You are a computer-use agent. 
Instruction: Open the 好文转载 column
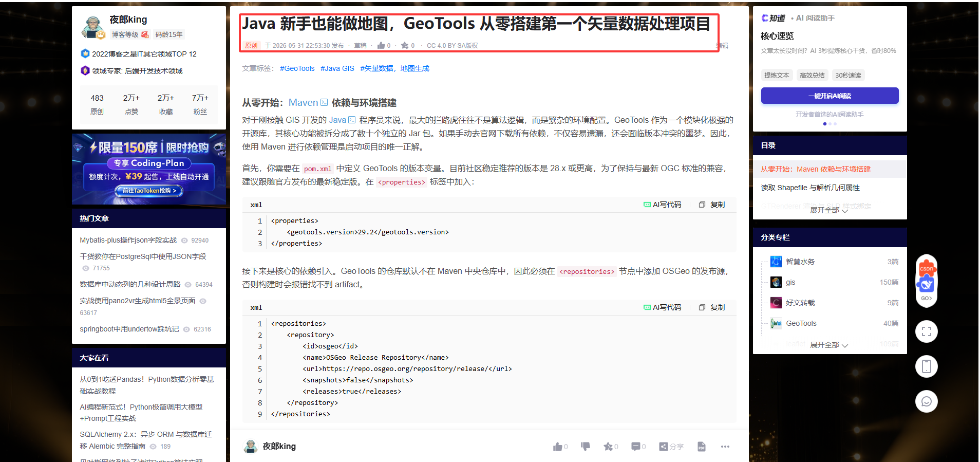800,303
